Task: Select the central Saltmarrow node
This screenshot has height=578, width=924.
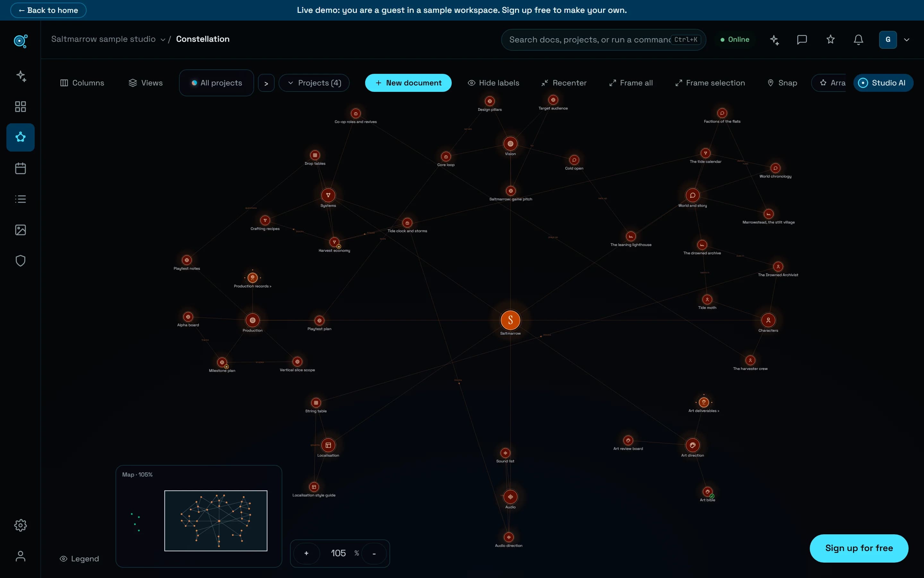Action: coord(510,320)
